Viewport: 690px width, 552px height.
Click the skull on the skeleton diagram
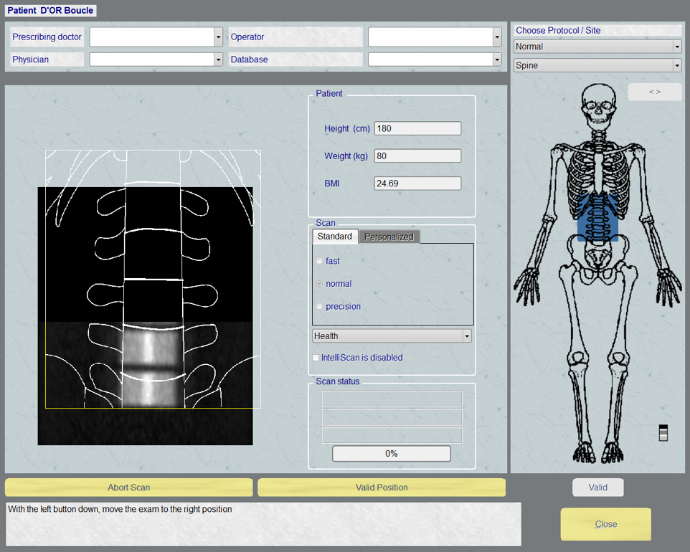pos(598,104)
